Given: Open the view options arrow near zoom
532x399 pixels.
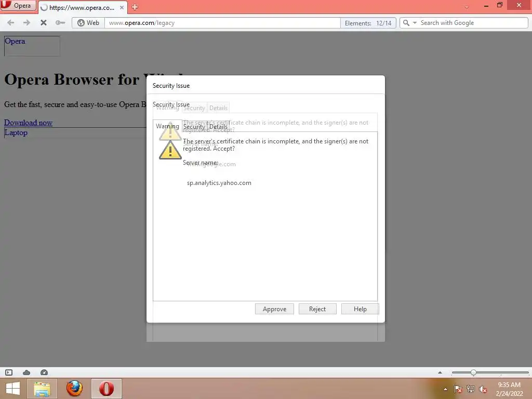Looking at the screenshot, I should coord(440,373).
